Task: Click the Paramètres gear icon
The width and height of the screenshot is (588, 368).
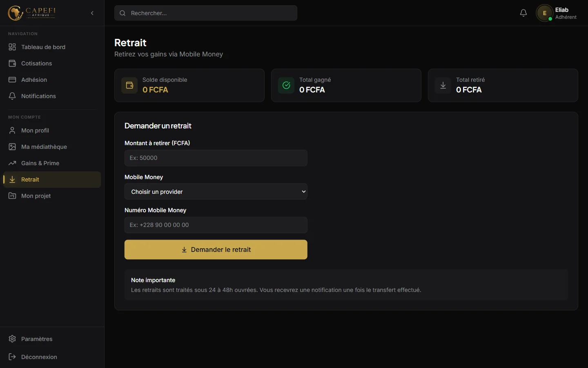Action: [x=12, y=339]
